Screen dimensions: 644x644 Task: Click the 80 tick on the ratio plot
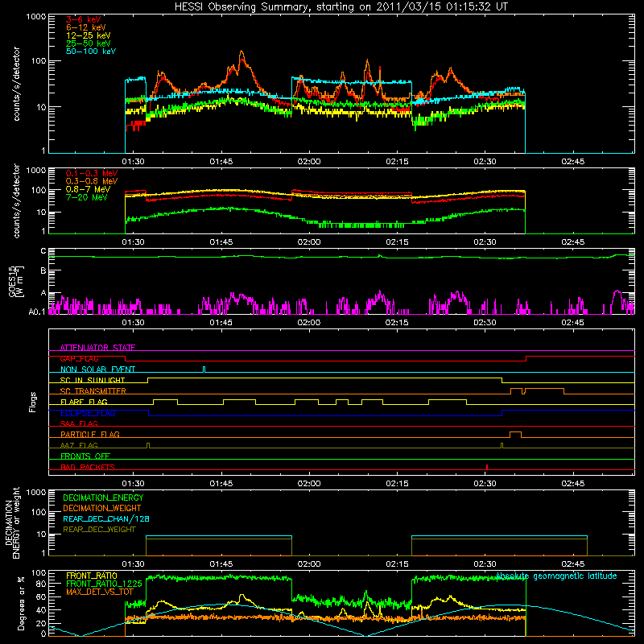(41, 583)
